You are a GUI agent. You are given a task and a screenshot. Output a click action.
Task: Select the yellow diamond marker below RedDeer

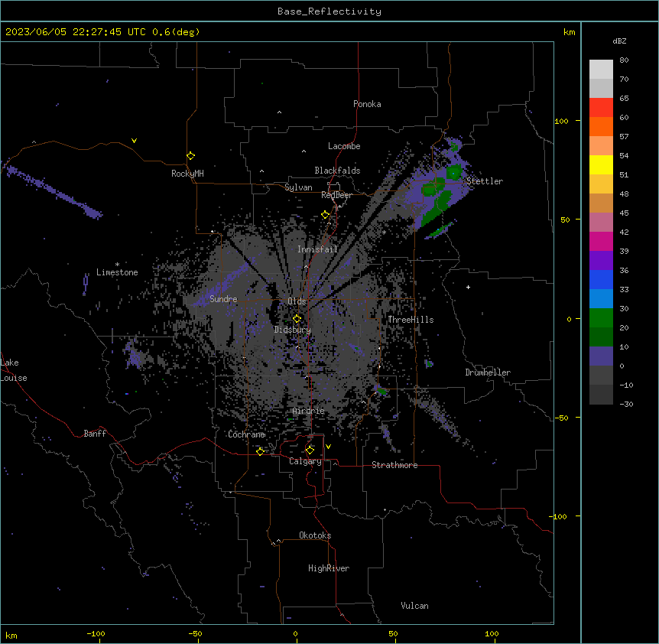click(325, 215)
